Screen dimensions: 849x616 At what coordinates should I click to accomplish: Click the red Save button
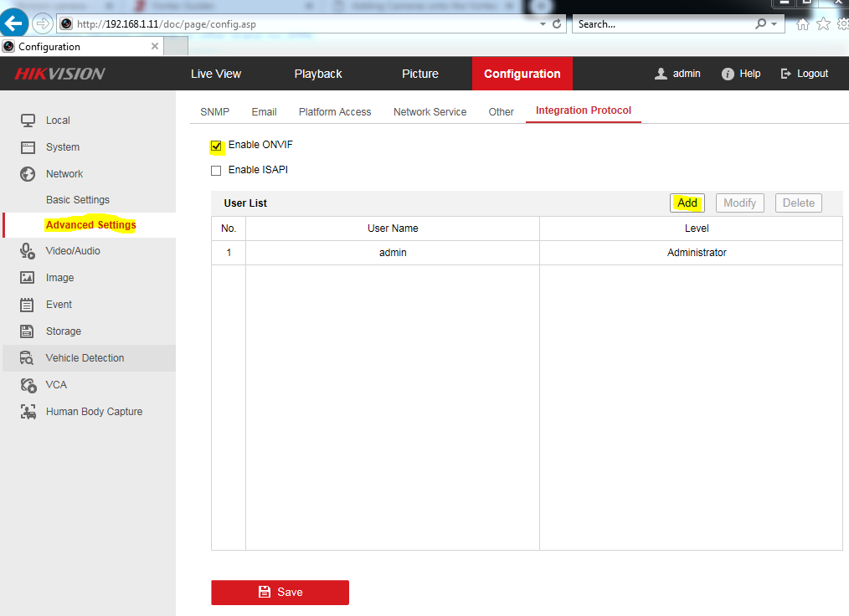280,592
